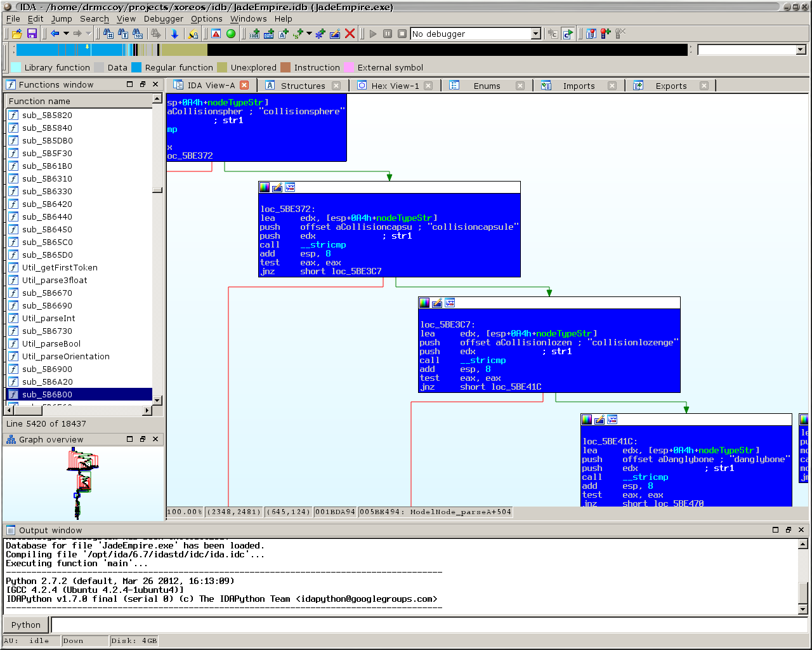Pause the debugger process
812x650 pixels.
tap(388, 34)
